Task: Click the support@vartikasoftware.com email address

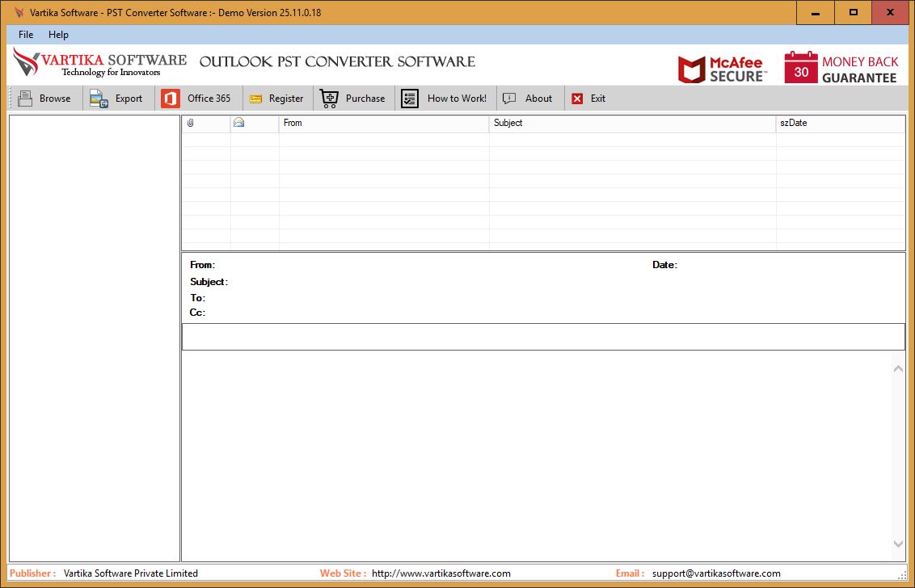Action: tap(716, 573)
